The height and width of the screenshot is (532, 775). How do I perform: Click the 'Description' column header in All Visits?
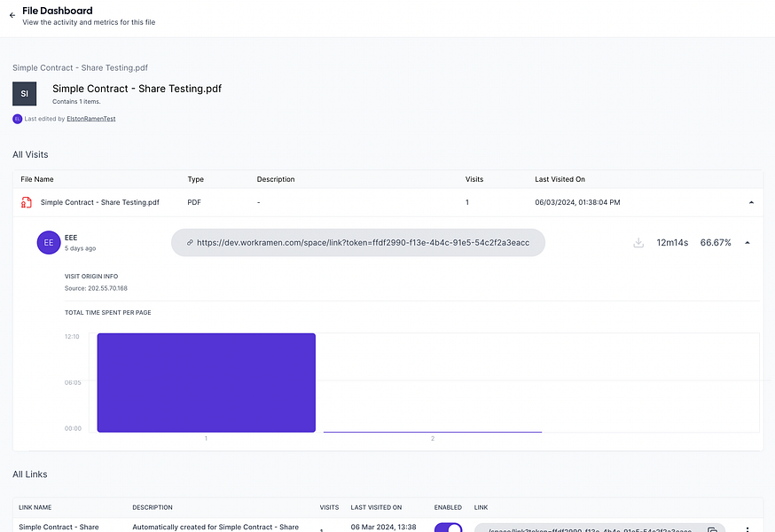276,179
